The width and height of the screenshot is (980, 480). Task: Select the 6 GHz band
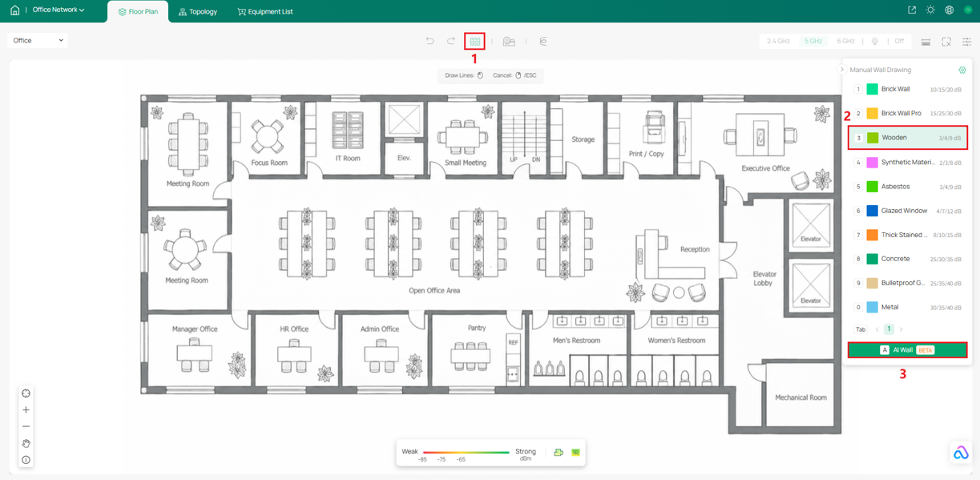[845, 41]
